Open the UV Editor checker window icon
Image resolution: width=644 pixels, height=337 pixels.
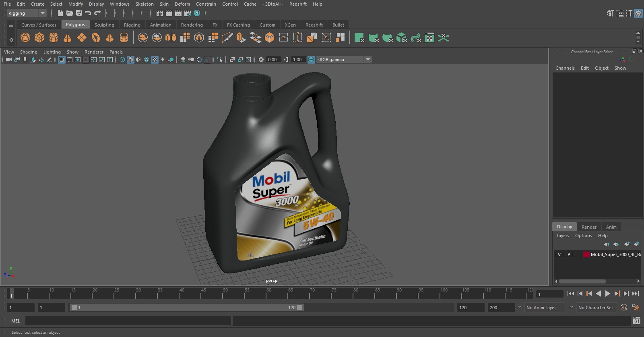click(429, 38)
